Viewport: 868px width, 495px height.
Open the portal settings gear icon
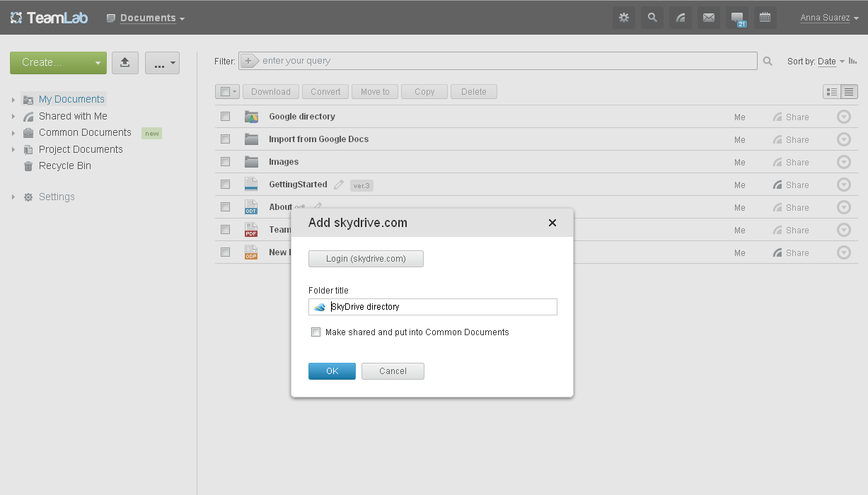[623, 18]
